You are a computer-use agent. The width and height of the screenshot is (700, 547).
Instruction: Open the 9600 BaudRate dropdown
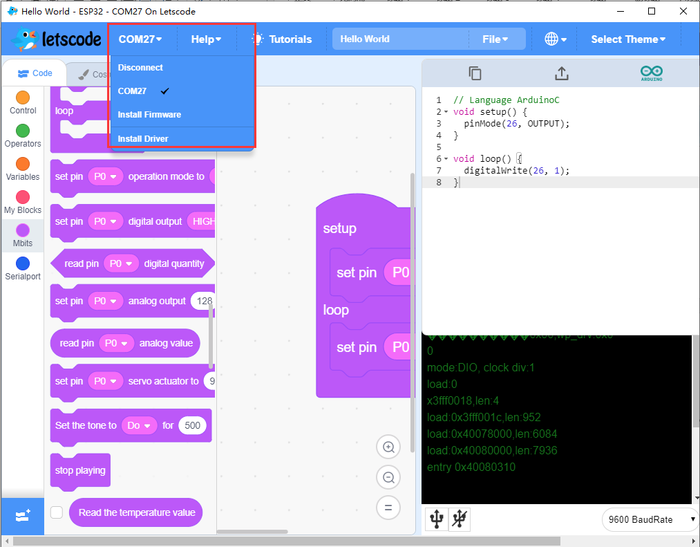tap(649, 520)
